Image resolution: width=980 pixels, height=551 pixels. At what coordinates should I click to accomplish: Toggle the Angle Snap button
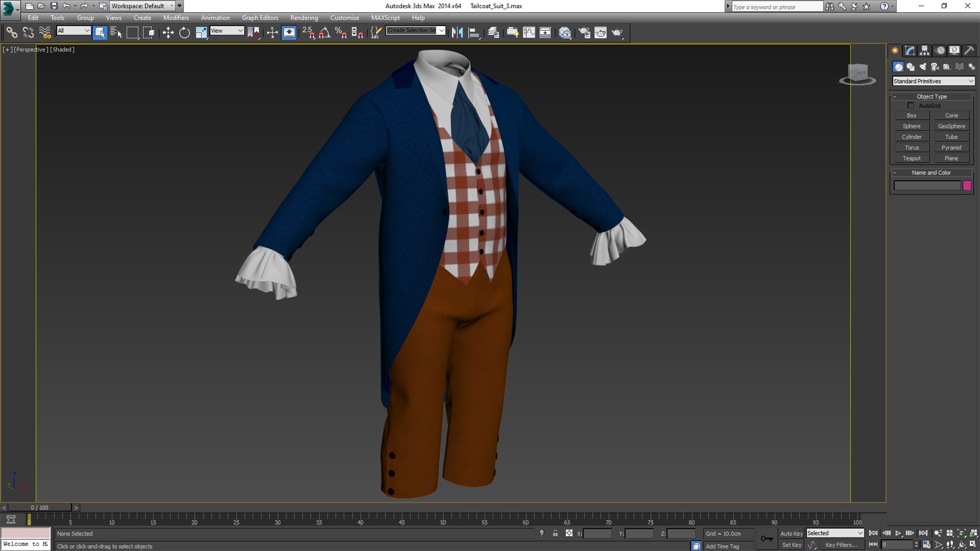click(325, 33)
